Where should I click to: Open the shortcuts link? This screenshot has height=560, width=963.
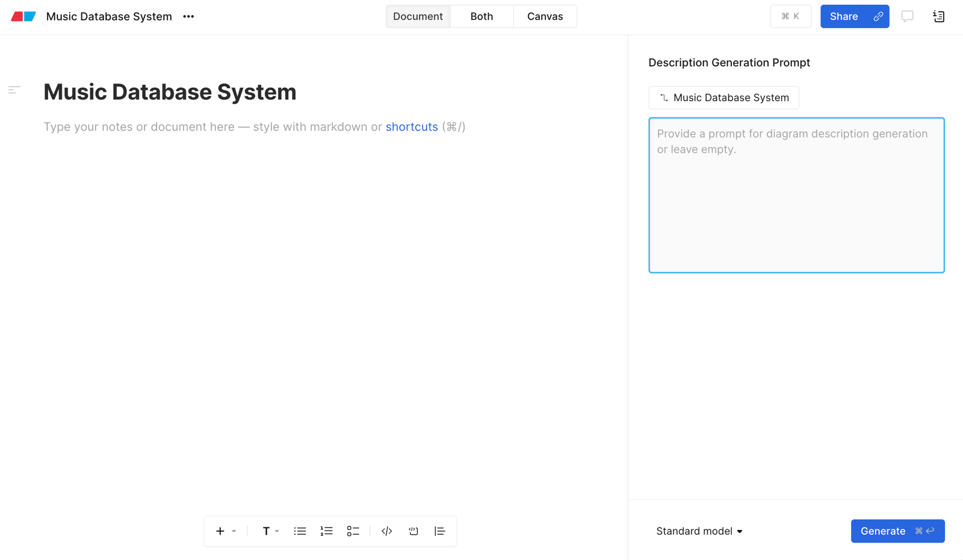point(412,127)
